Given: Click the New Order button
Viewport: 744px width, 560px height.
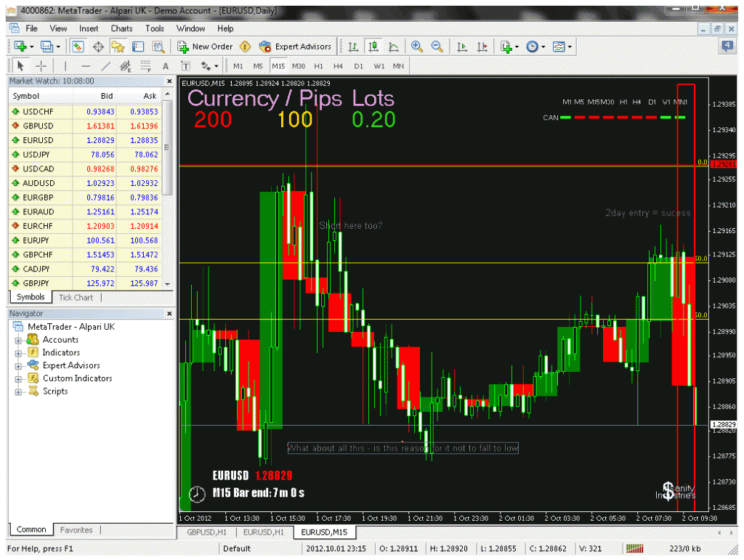Looking at the screenshot, I should pos(205,46).
